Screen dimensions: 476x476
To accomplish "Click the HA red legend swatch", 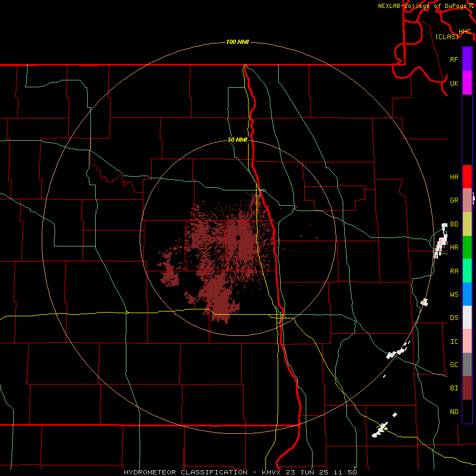I will tap(467, 177).
